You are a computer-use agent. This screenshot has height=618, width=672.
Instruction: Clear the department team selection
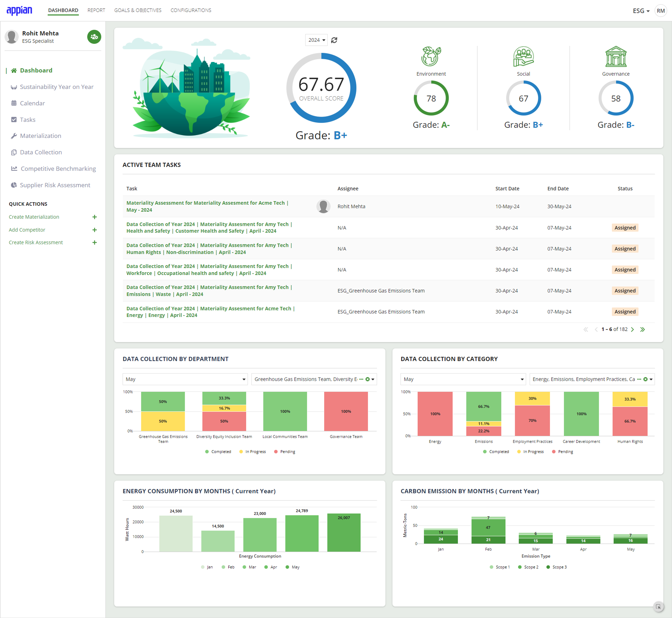[367, 379]
